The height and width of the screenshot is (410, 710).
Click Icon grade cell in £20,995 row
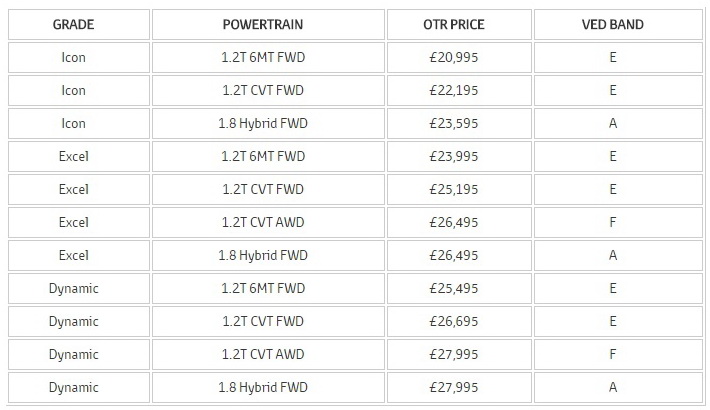point(73,57)
